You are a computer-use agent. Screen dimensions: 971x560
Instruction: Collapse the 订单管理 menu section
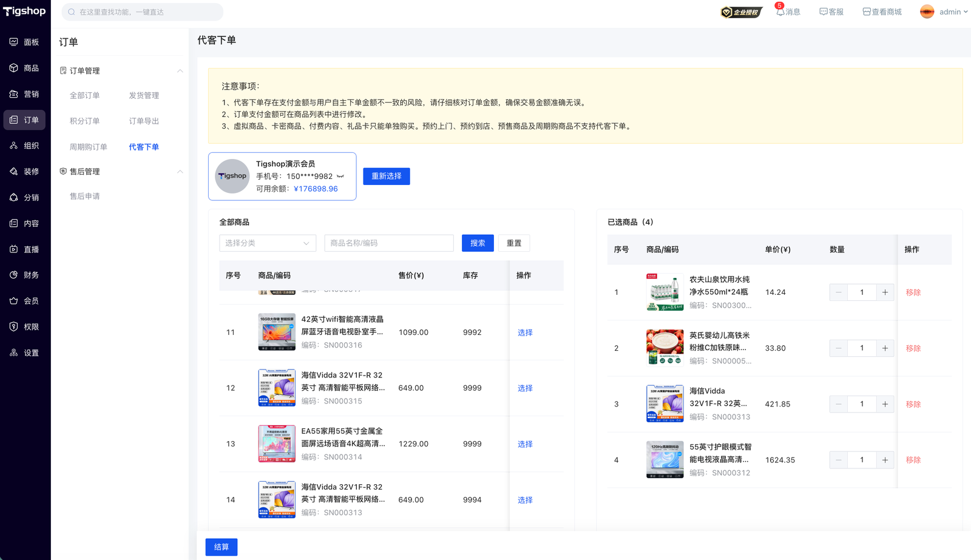[180, 71]
